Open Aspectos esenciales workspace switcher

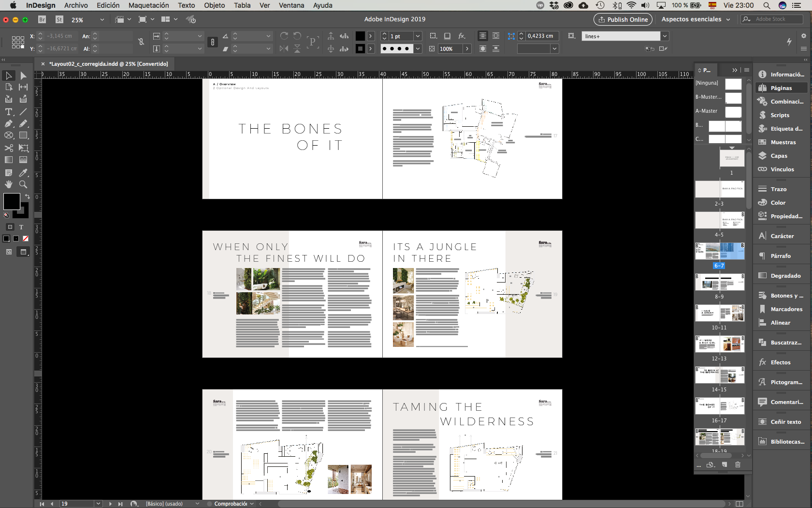click(696, 19)
